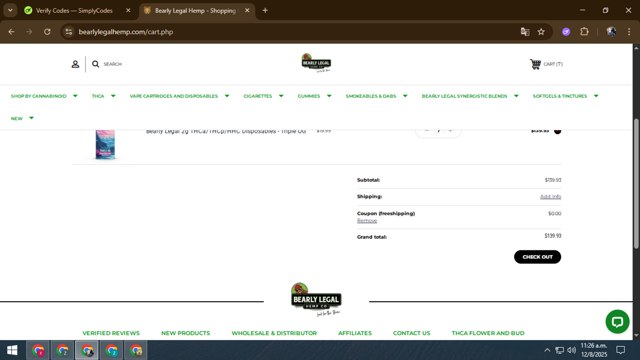Viewport: 640px width, 360px height.
Task: Open the Verified Reviews footer link
Action: click(111, 333)
